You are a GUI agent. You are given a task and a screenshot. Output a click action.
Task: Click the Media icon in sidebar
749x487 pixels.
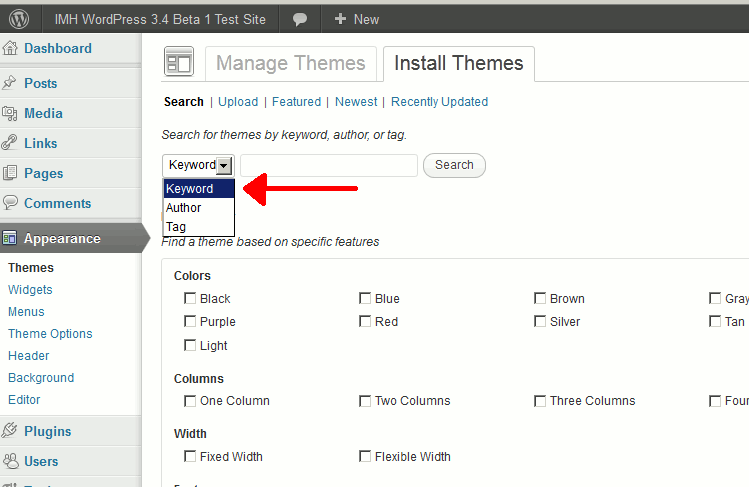click(x=10, y=113)
